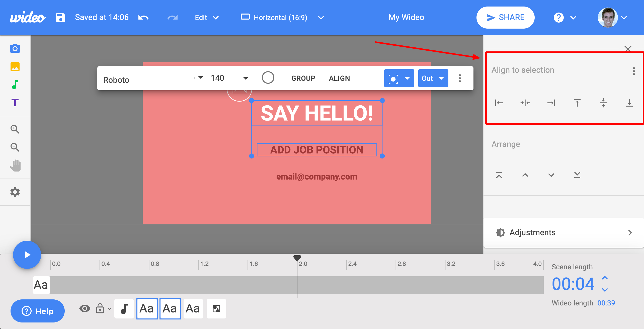Click the SHARE button
Viewport: 644px width, 329px height.
(505, 18)
